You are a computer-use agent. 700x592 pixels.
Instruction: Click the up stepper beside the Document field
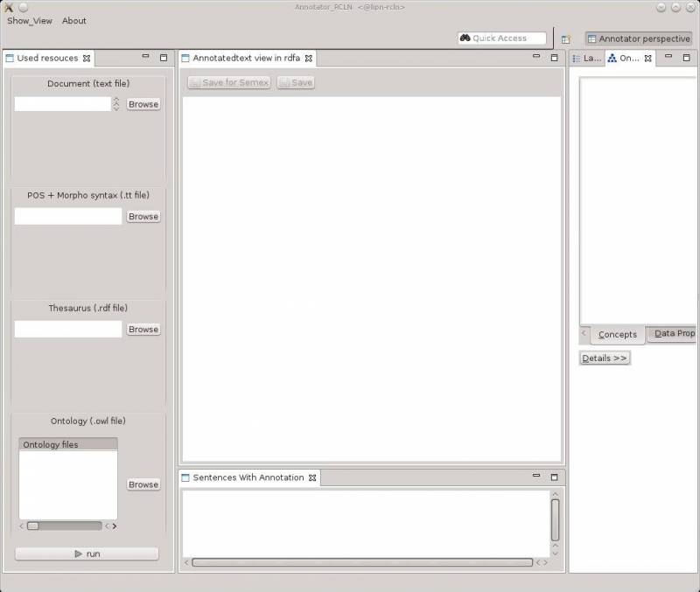116,100
